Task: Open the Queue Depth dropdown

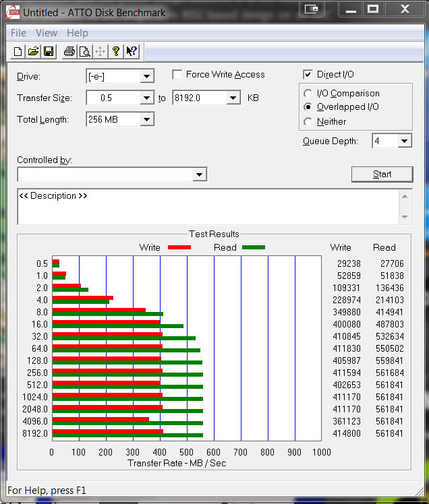Action: 404,141
